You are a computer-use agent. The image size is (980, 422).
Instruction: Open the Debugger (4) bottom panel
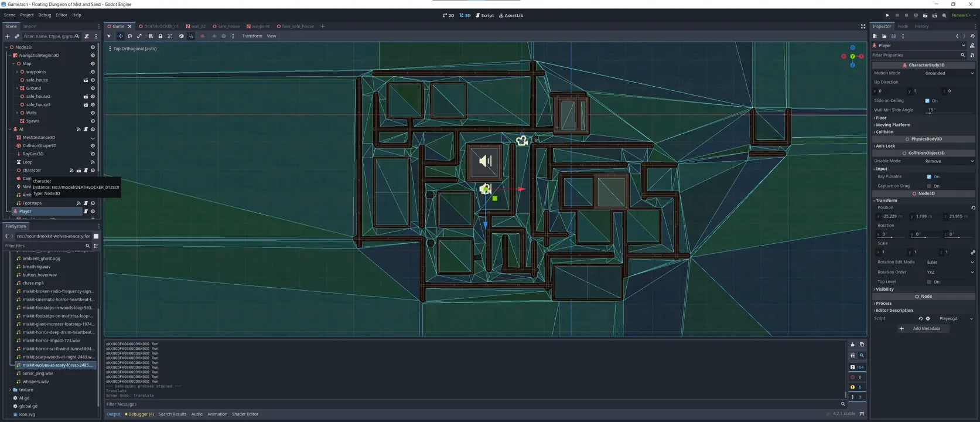coord(140,414)
